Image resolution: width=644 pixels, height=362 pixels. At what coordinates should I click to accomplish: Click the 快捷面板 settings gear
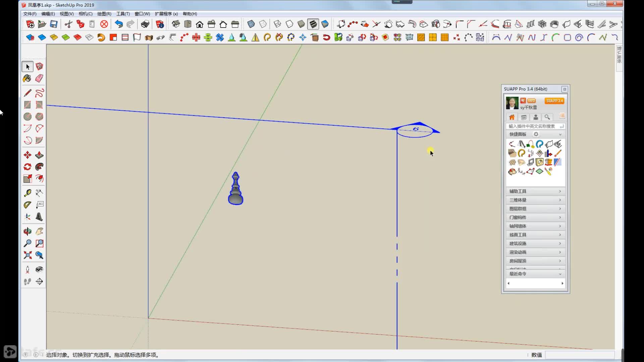click(536, 134)
